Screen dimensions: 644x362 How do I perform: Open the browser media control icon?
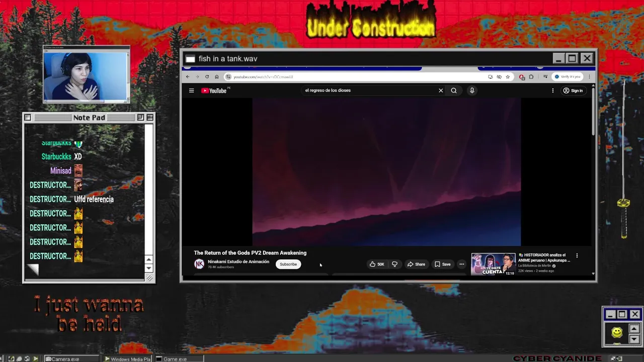tap(545, 77)
